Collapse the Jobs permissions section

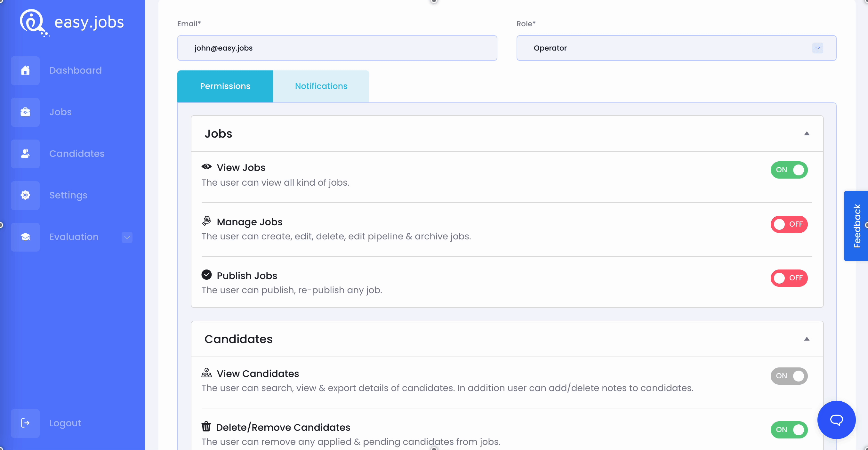pyautogui.click(x=807, y=133)
